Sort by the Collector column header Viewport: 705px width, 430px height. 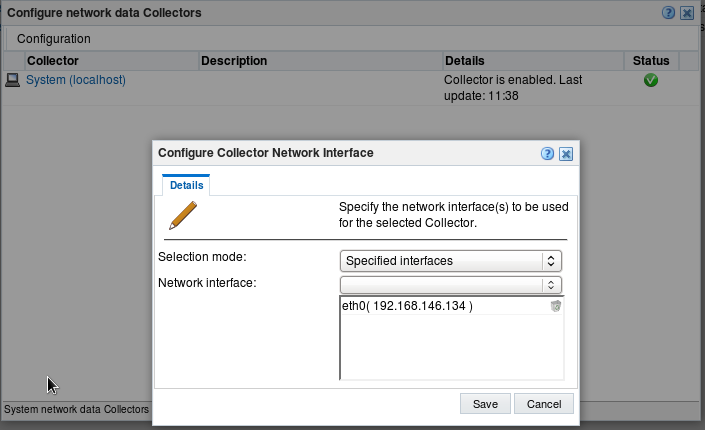[x=111, y=61]
